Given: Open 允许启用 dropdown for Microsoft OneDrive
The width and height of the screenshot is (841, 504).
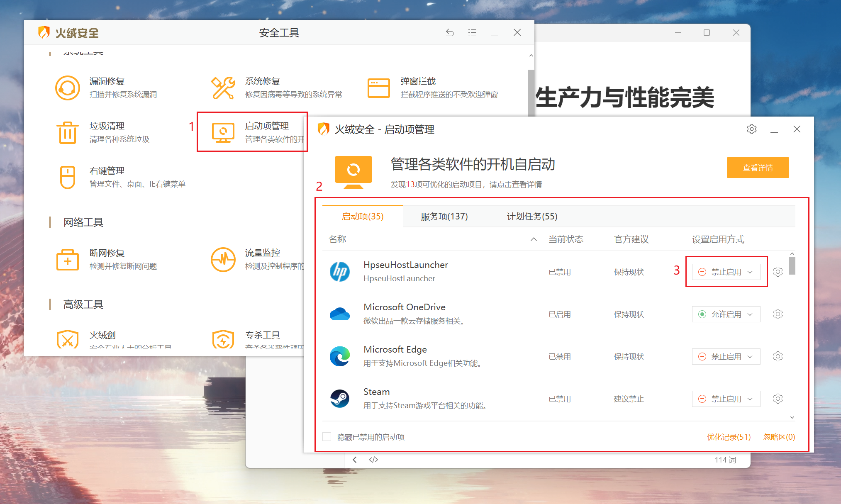Looking at the screenshot, I should point(726,314).
